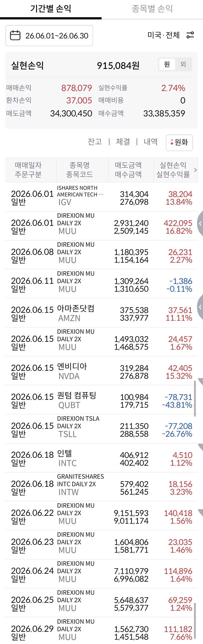Click the 실현손익 column header

pos(173,165)
